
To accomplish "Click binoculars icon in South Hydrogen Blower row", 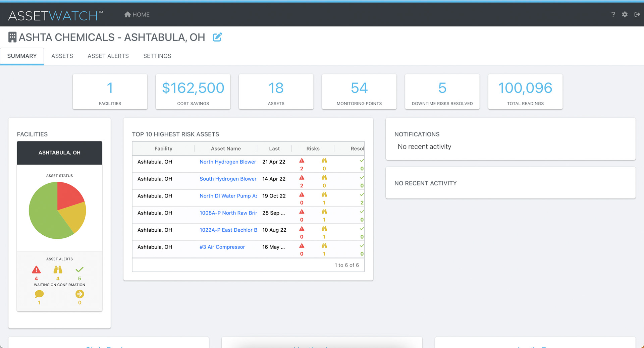I will click(x=324, y=178).
